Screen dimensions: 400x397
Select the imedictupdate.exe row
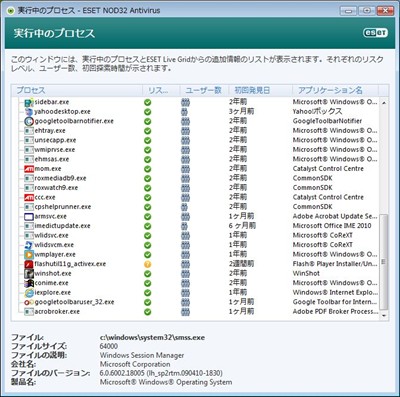(195, 226)
